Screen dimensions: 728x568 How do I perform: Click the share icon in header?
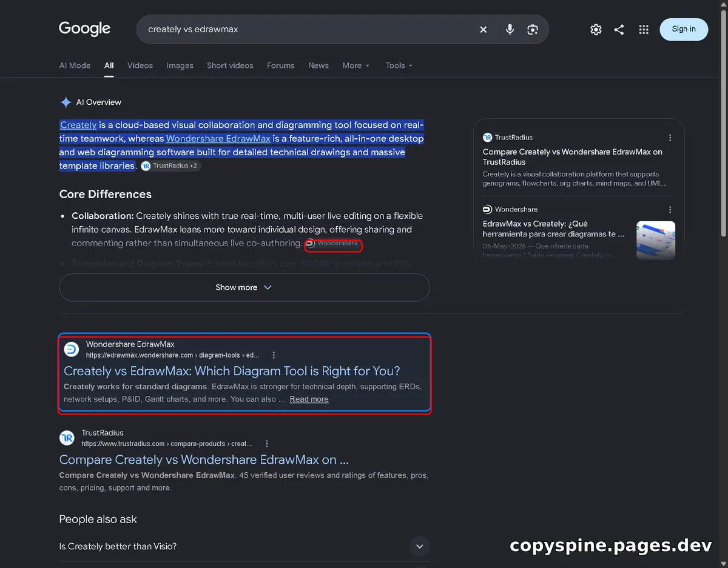(619, 29)
